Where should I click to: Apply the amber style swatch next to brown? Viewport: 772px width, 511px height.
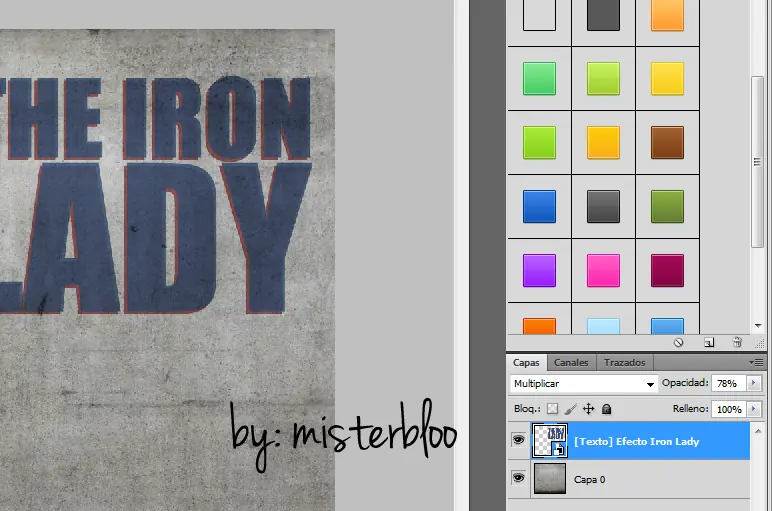[x=603, y=142]
